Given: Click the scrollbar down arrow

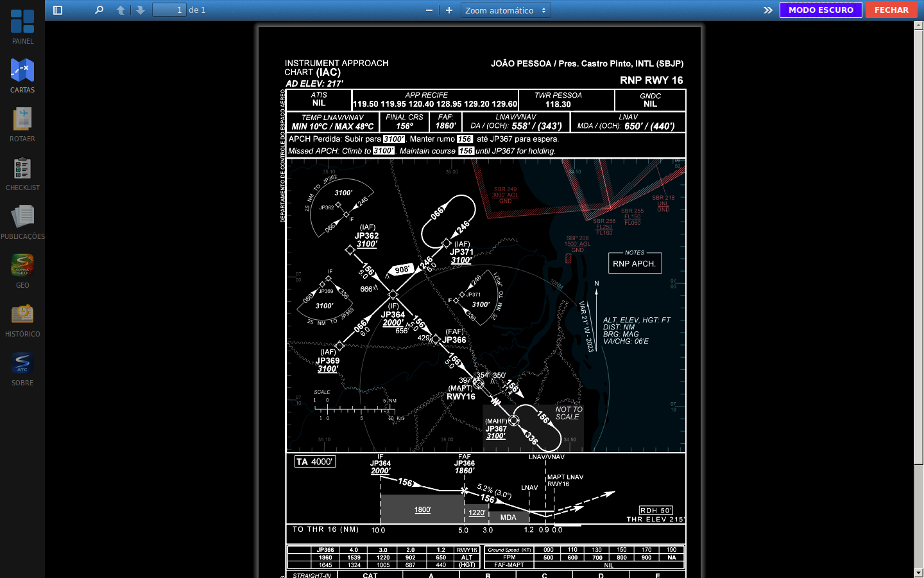Looking at the screenshot, I should coord(919,573).
